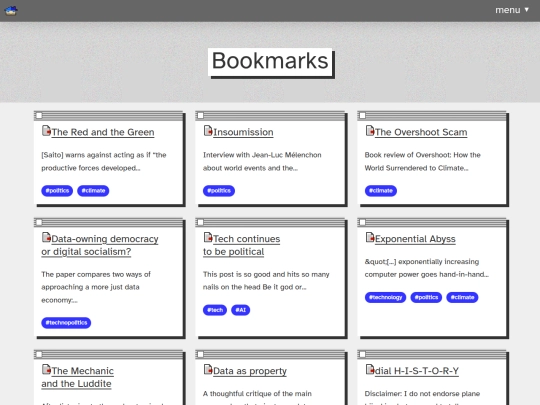Select the #technology tag on Exponential Abyss

tap(385, 297)
